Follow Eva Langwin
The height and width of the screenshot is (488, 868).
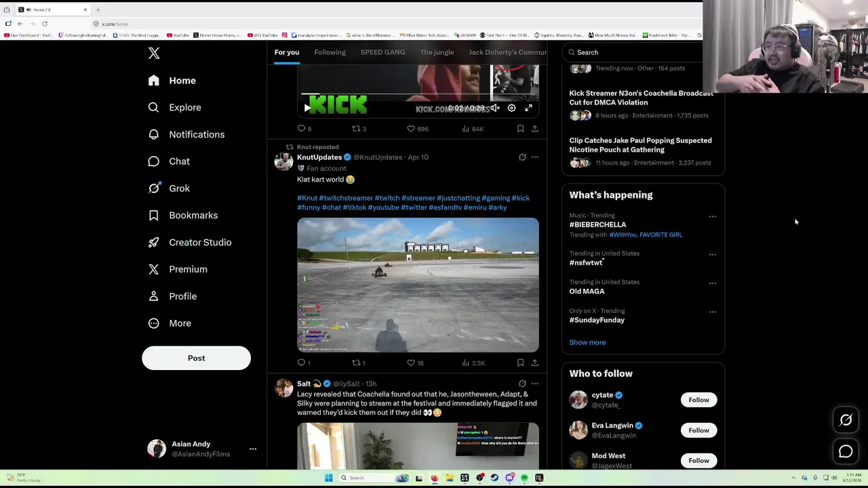click(698, 430)
